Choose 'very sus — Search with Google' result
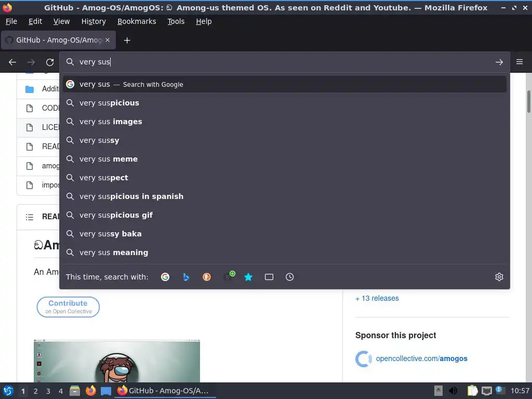Image resolution: width=532 pixels, height=399 pixels. click(284, 84)
